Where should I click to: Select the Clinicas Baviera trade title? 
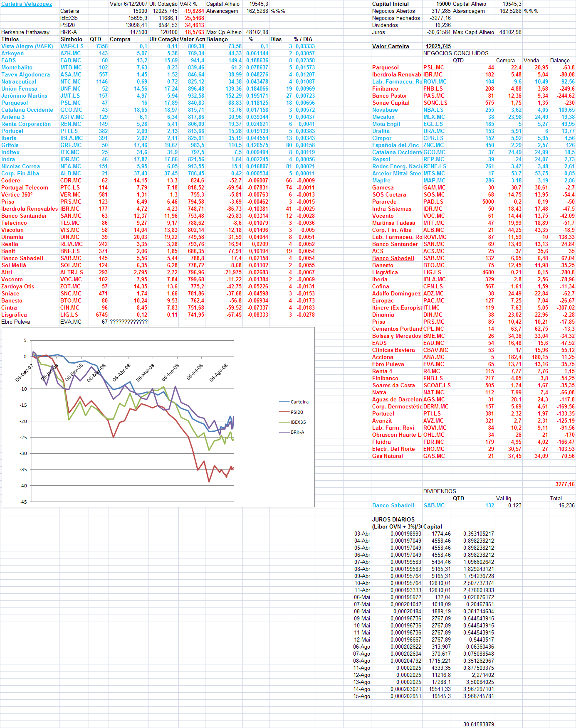pyautogui.click(x=393, y=350)
